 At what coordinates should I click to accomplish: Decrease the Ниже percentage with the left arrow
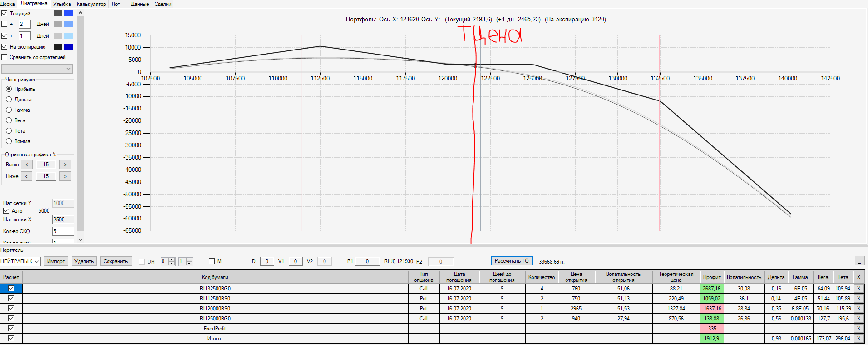tap(27, 176)
